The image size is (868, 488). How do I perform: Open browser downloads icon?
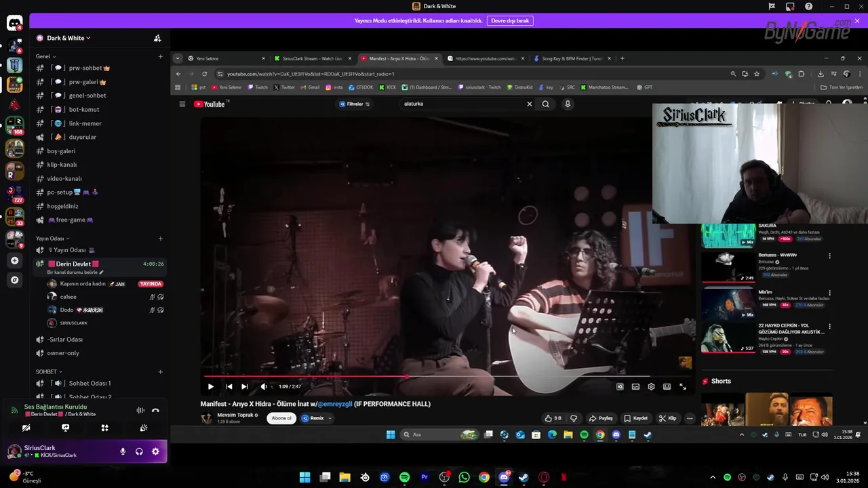point(821,74)
